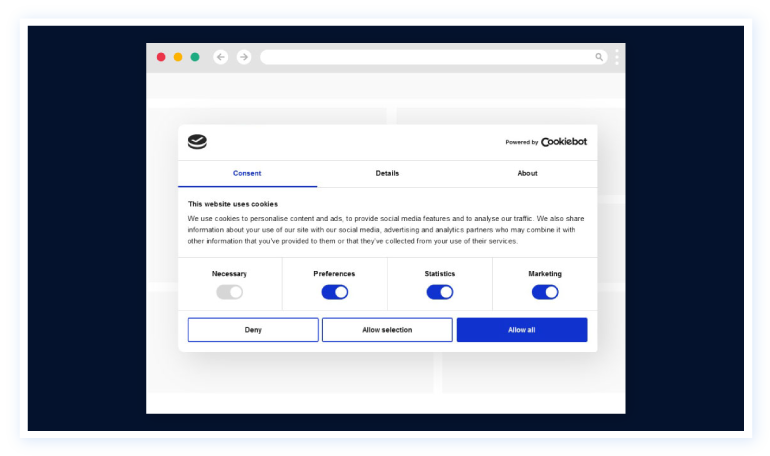Screen dimensions: 770x456
Task: Switch to the About tab
Action: [527, 173]
